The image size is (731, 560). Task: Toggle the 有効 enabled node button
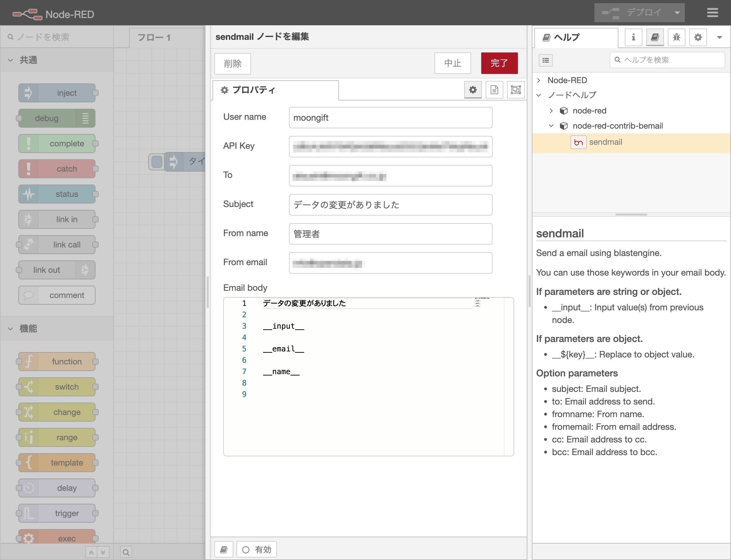256,549
